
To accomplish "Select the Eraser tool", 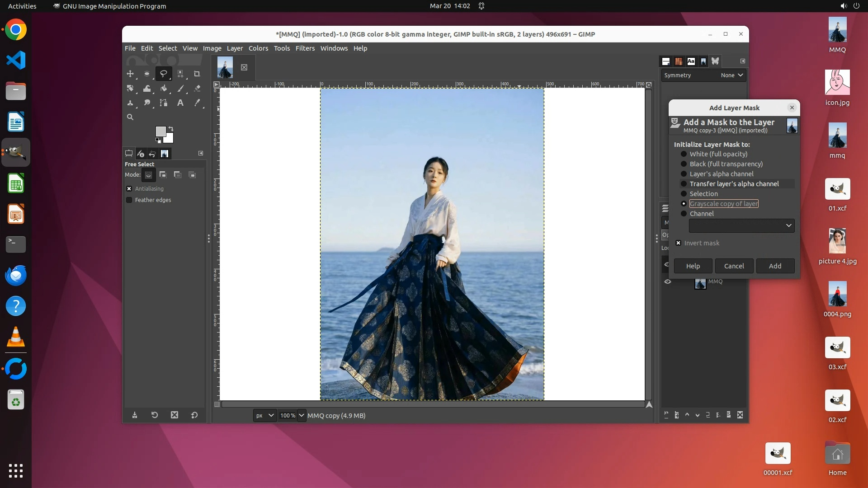I will pos(197,89).
